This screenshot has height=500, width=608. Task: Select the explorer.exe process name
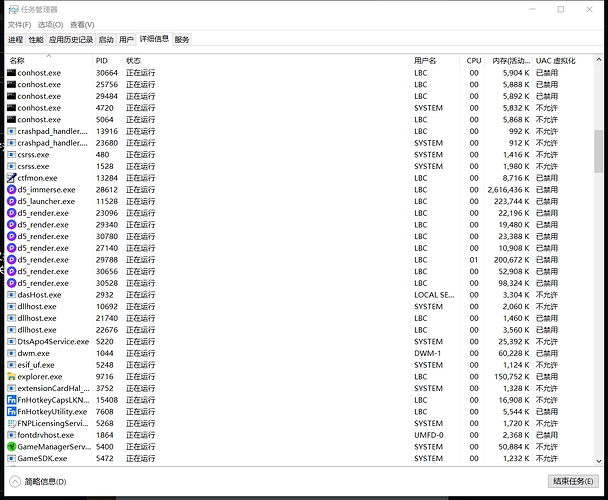40,377
